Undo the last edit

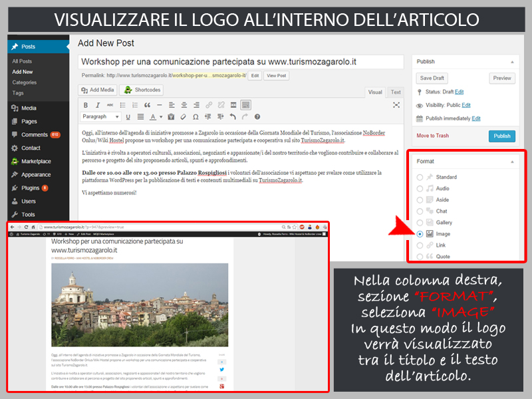pos(232,117)
